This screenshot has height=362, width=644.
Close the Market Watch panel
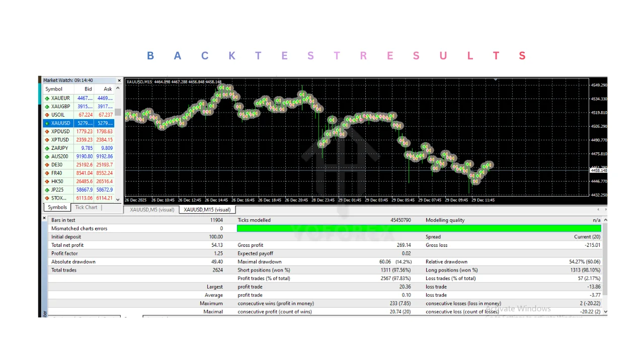coord(119,80)
